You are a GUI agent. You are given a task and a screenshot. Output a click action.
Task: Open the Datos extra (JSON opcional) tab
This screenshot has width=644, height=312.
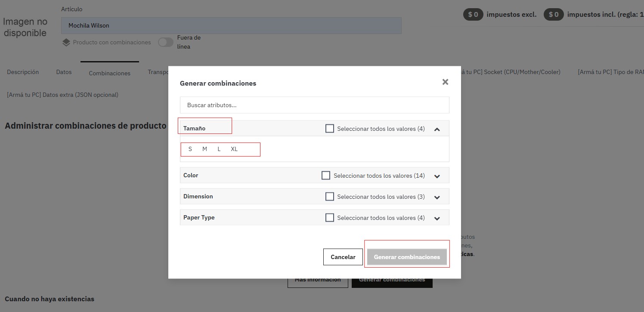tap(62, 95)
